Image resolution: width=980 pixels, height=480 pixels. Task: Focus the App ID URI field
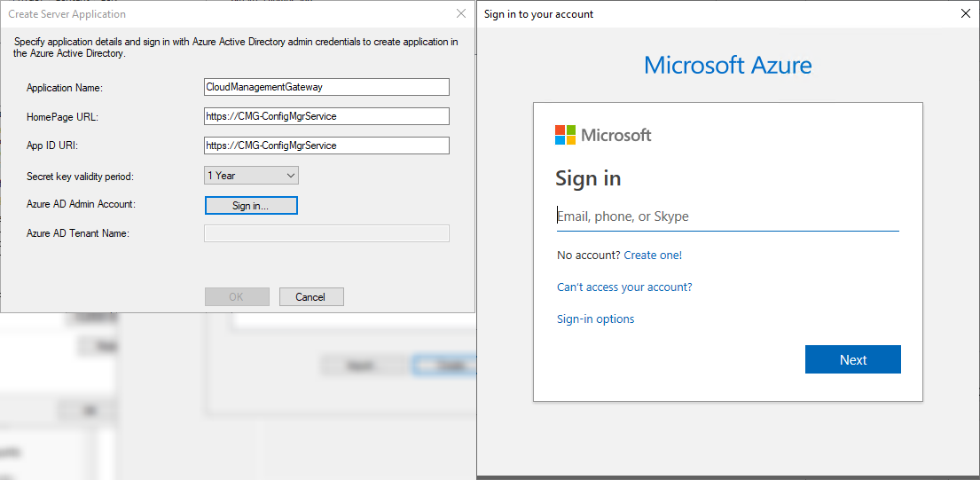pos(326,145)
